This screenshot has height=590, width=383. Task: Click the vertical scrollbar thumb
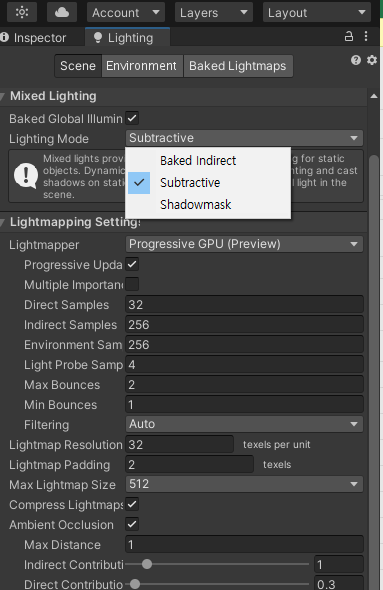pos(374,373)
